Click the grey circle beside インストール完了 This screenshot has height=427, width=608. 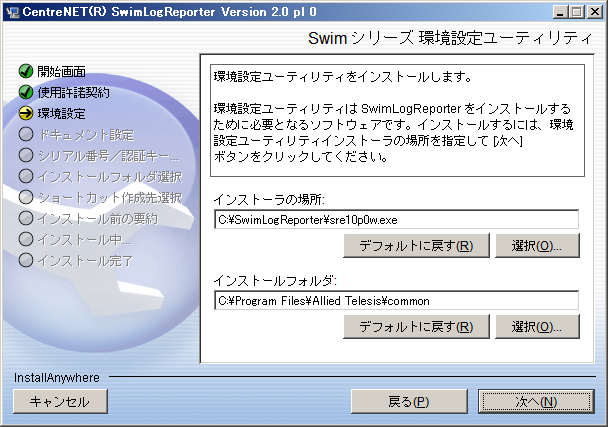[x=26, y=260]
